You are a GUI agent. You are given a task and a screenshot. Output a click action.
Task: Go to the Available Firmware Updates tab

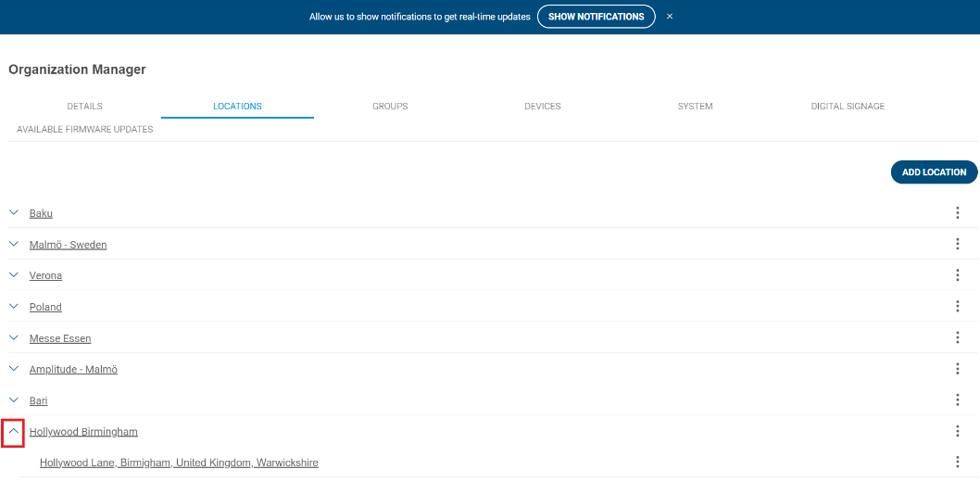(x=85, y=130)
